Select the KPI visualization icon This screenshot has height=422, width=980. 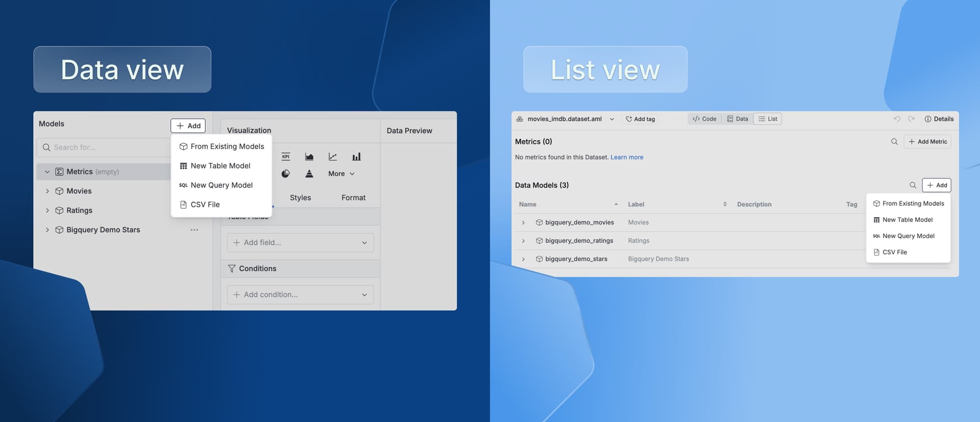point(286,157)
